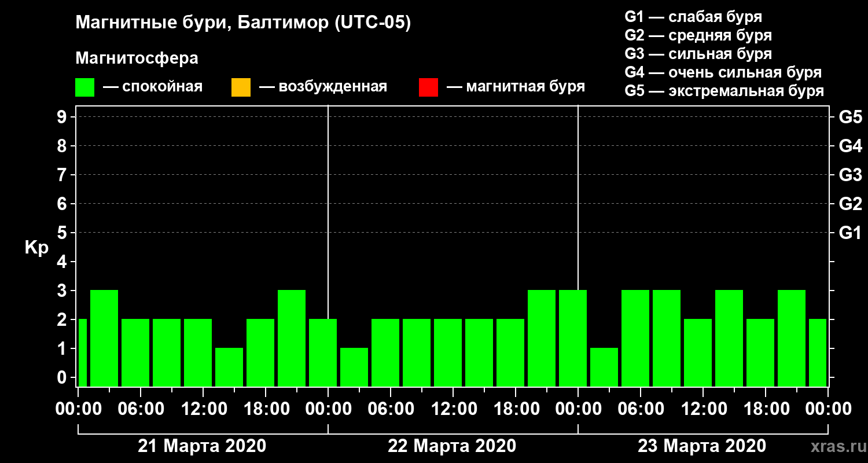This screenshot has width=868, height=463.
Task: Click the '12:00' time label for 22 March
Action: (453, 409)
